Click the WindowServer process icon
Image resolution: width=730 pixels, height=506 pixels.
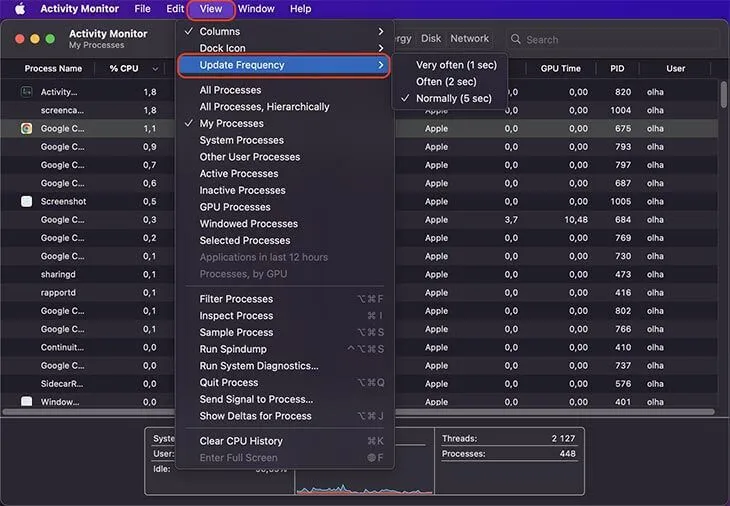point(27,401)
